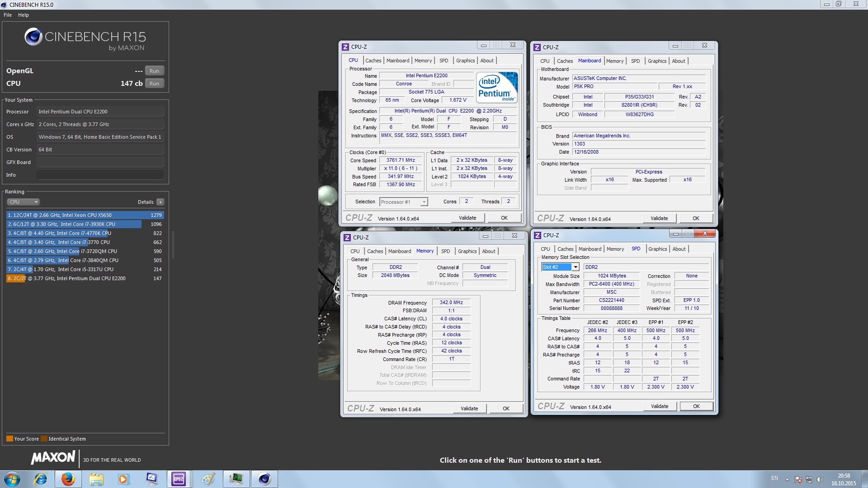The width and height of the screenshot is (868, 488).
Task: Select ranking row Intel Pentium Dual CPU E2200
Action: (85, 278)
